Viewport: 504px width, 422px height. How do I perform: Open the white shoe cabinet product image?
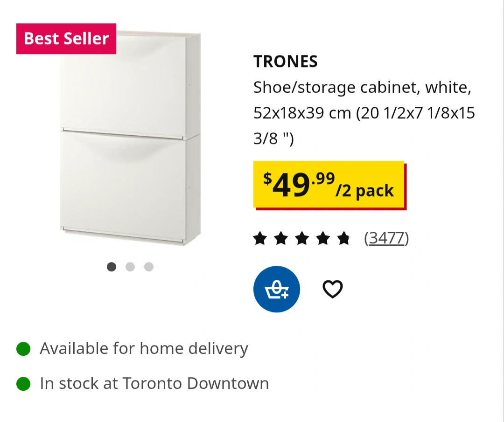coord(131,140)
